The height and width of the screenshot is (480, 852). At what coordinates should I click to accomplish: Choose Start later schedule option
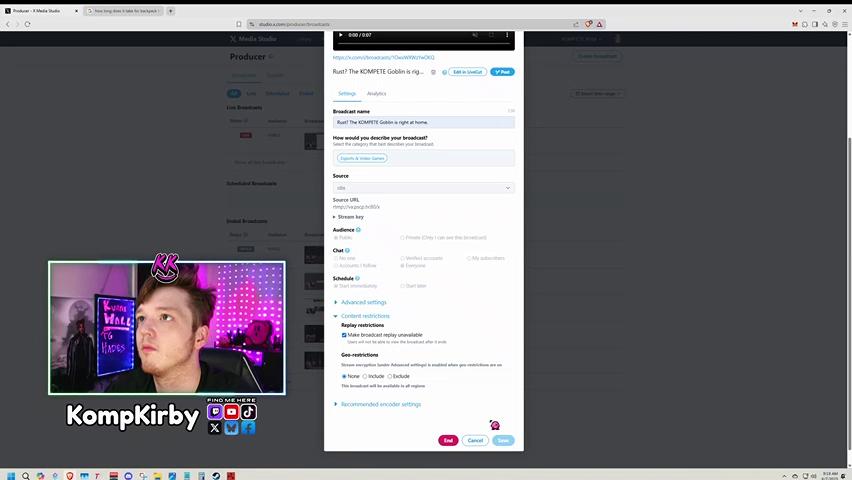coord(414,286)
